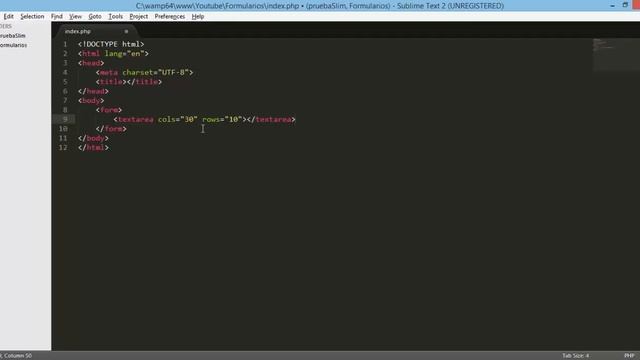640x360 pixels.
Task: Click line number 1 in the gutter
Action: (x=65, y=44)
